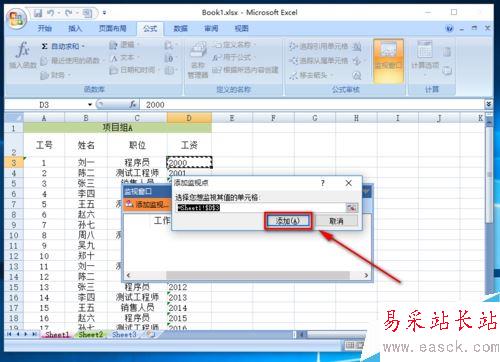The width and height of the screenshot is (500, 362).
Task: Click the Select All corner of grid
Action: click(x=14, y=118)
